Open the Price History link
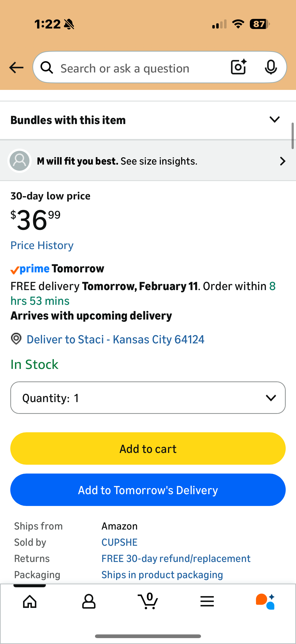Image resolution: width=296 pixels, height=644 pixels. (x=42, y=246)
